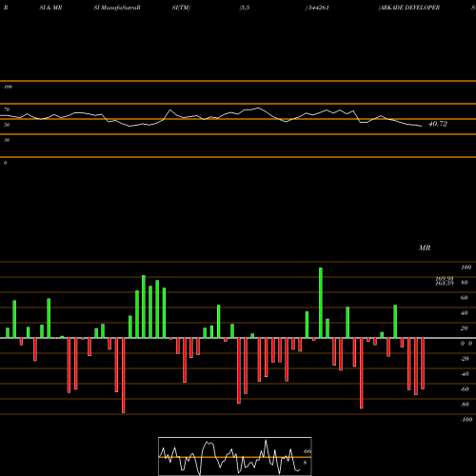This screenshot has width=476, height=476.
Task: Click the 169.93 value label
Action: pyautogui.click(x=445, y=278)
